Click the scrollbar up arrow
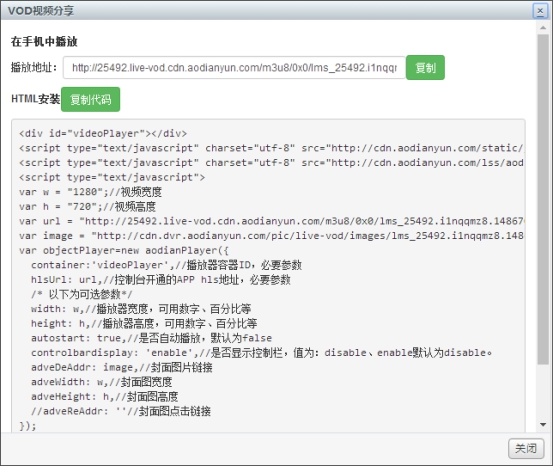 [543, 27]
